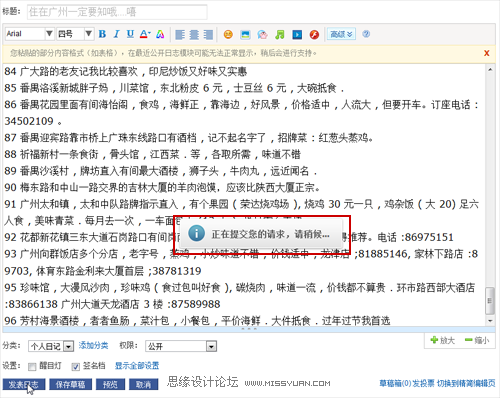Click the line starting with 84 广大路

click(x=126, y=71)
